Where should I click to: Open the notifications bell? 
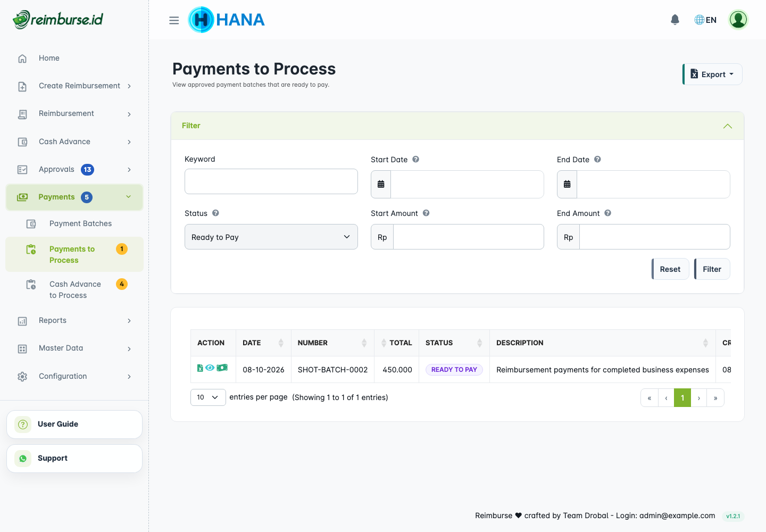point(675,20)
